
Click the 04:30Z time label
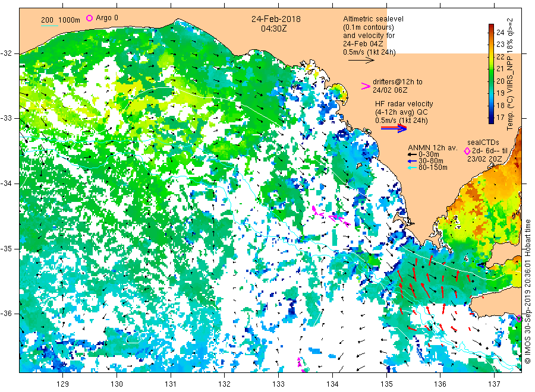click(x=274, y=29)
